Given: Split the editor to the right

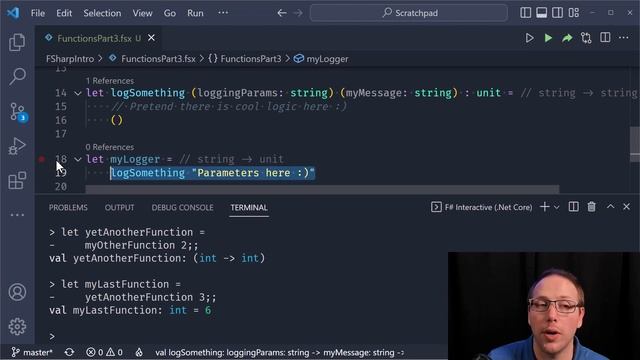Looking at the screenshot, I should point(605,38).
